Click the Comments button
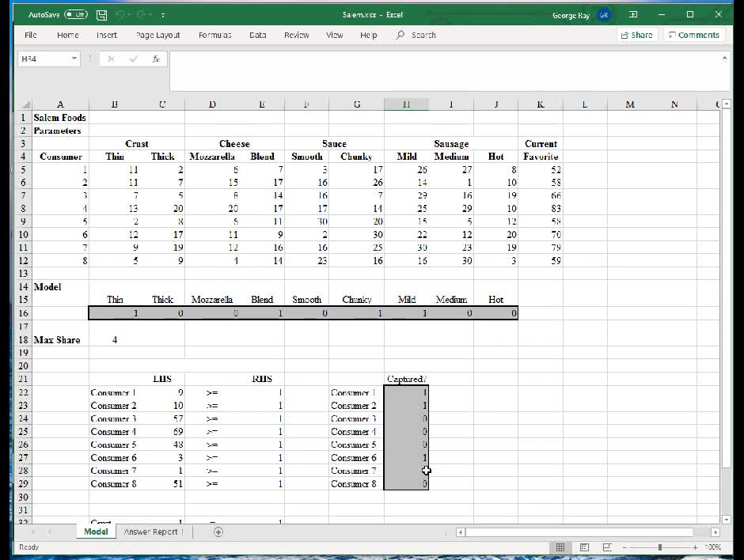This screenshot has height=560, width=744. coord(693,35)
